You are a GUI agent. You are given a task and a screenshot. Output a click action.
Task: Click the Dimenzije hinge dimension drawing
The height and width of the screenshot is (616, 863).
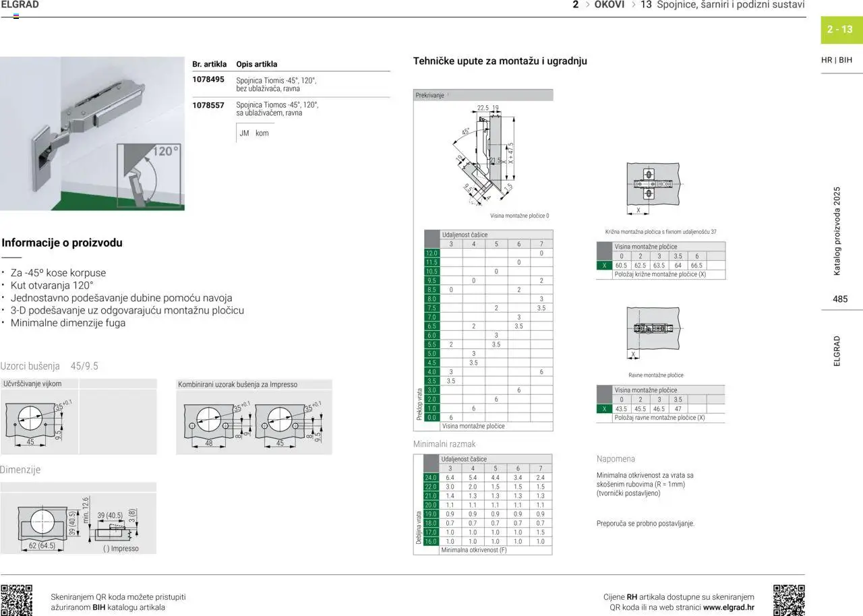[x=78, y=524]
